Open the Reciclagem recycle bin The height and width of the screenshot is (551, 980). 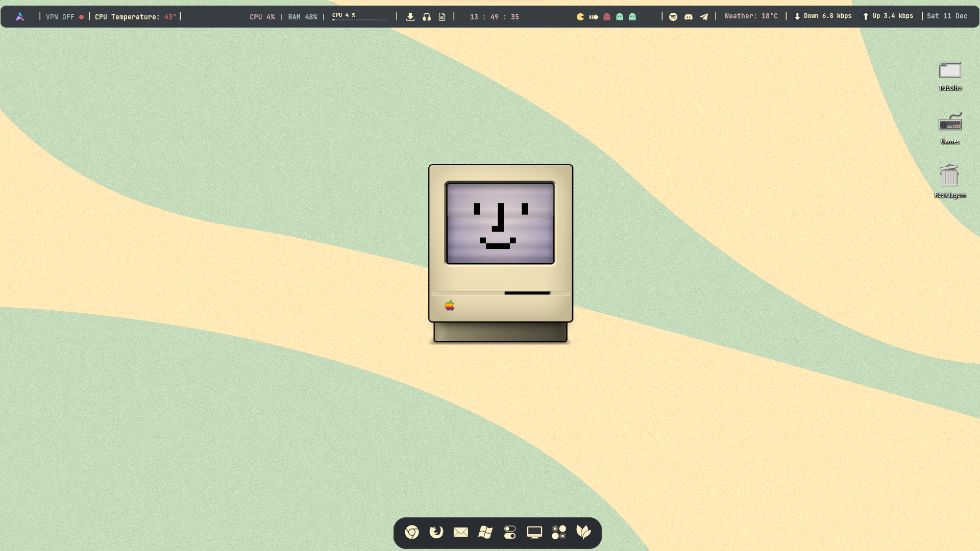click(949, 177)
